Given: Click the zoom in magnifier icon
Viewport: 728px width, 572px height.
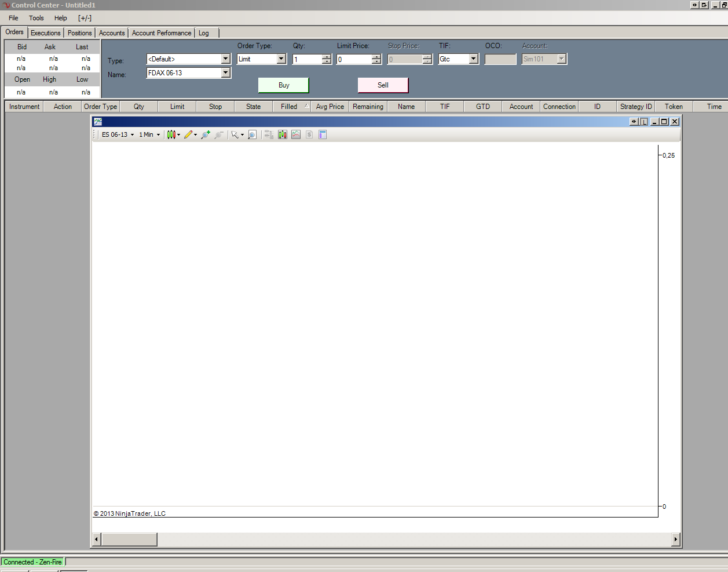Looking at the screenshot, I should pyautogui.click(x=205, y=134).
